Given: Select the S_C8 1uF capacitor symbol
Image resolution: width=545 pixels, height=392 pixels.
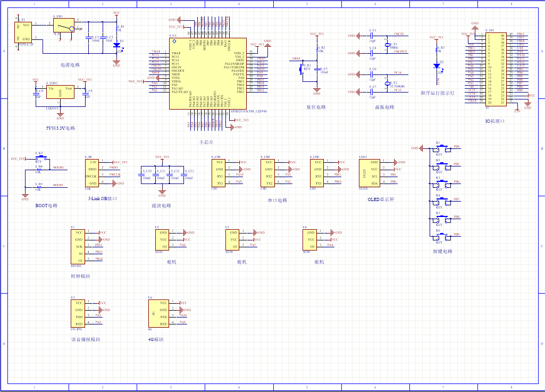Looking at the screenshot, I should pyautogui.click(x=36, y=94).
